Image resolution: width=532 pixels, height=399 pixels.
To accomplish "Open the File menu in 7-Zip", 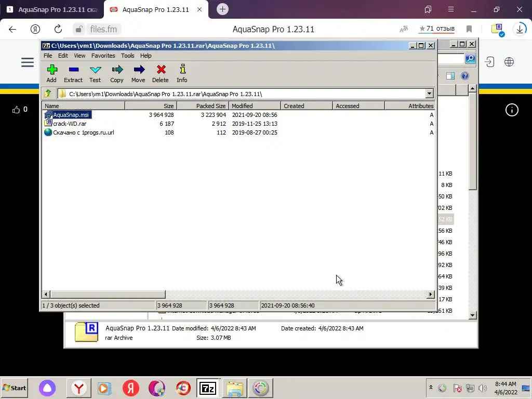I will tap(48, 56).
